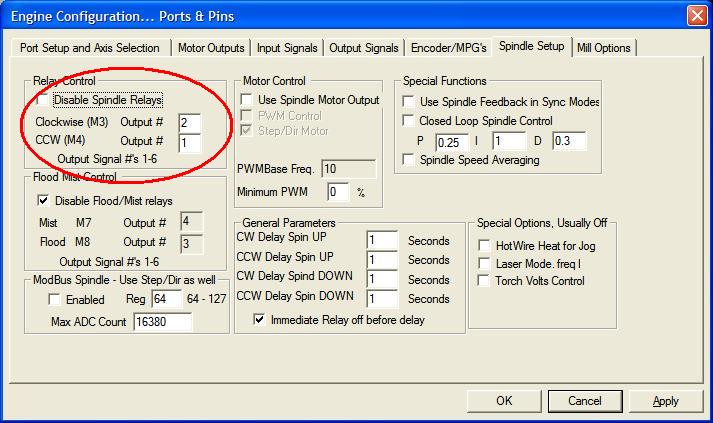Confirm settings with OK button
713x423 pixels.
504,401
